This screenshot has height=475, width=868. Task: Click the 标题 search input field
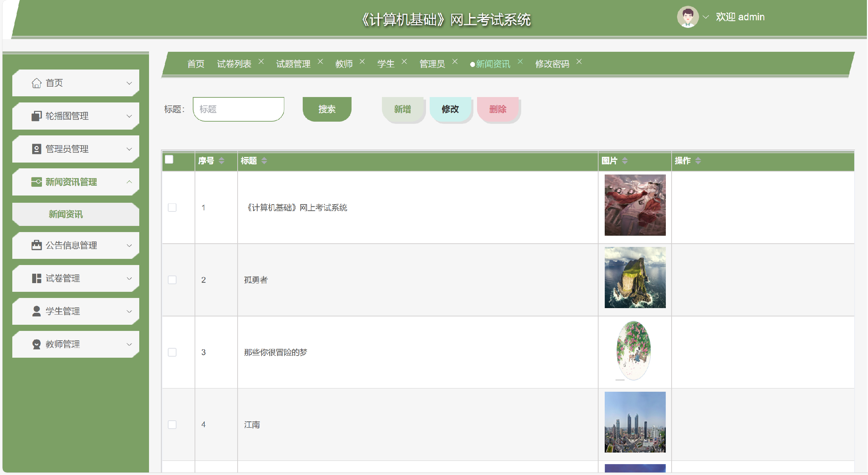(x=238, y=109)
